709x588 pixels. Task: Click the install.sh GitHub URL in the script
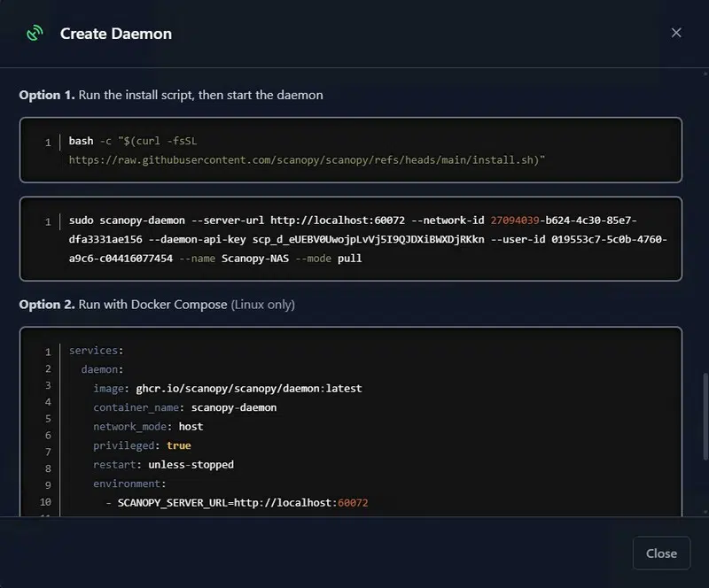tap(307, 160)
